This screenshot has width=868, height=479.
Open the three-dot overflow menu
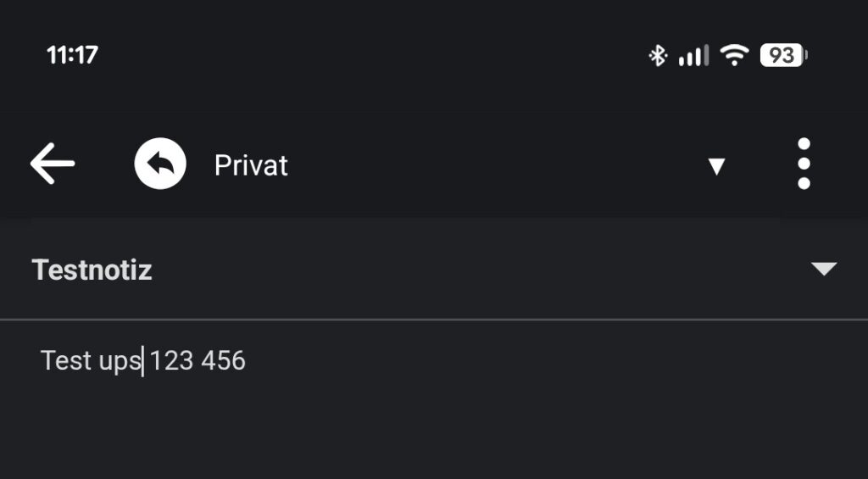[804, 164]
